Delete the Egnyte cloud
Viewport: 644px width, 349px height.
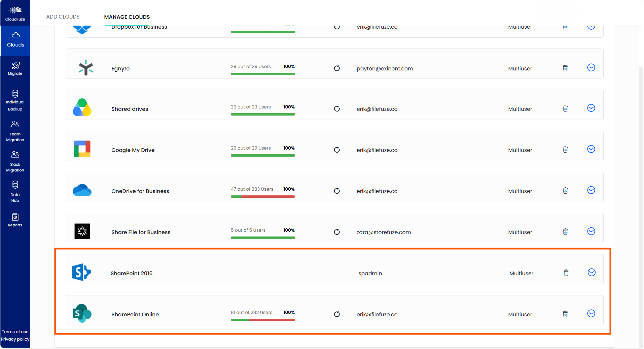coord(565,68)
